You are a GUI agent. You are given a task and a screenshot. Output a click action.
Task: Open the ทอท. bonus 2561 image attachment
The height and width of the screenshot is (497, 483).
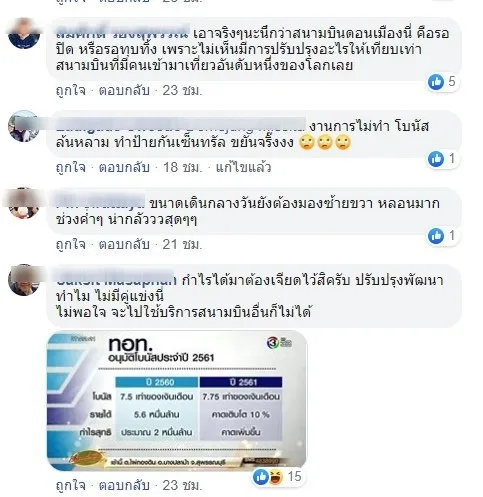click(177, 400)
